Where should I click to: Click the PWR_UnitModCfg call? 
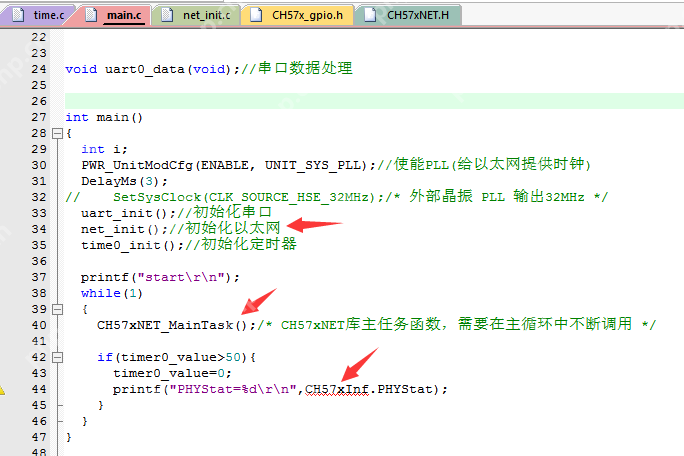point(228,165)
